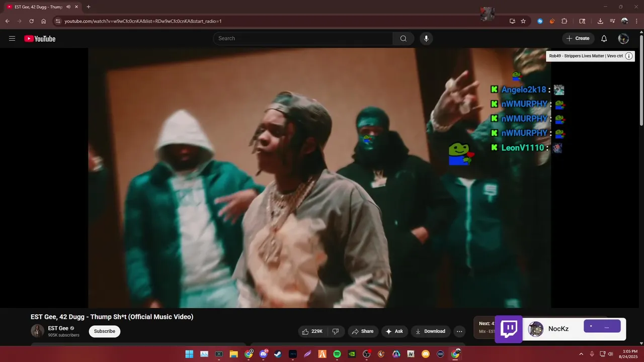The height and width of the screenshot is (362, 644).
Task: Open the Shazam extension
Action: [540, 21]
